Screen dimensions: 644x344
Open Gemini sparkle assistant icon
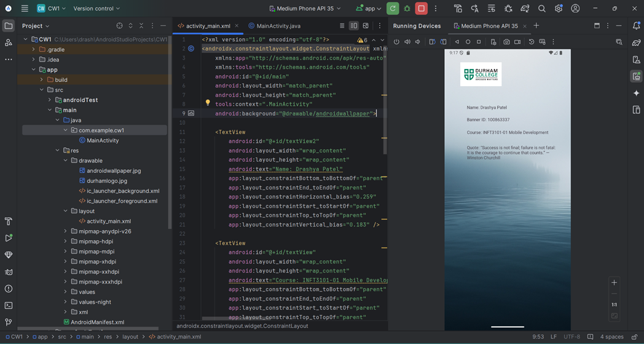(636, 93)
